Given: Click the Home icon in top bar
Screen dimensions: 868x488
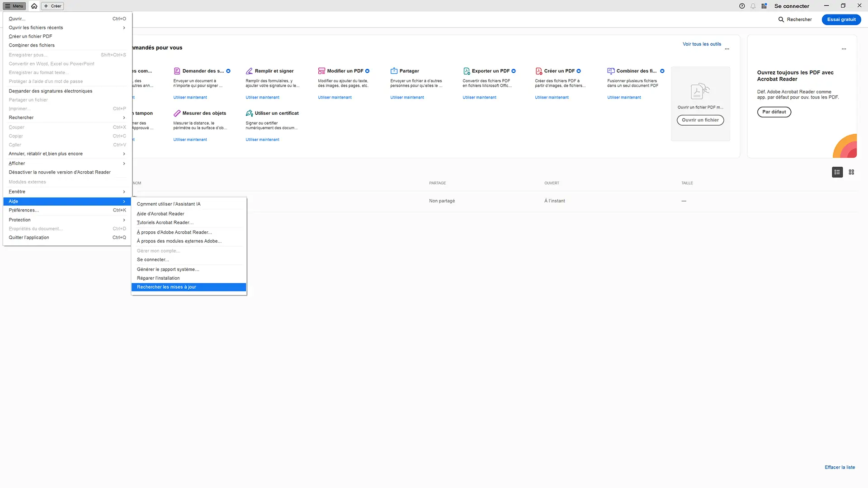Looking at the screenshot, I should 34,6.
